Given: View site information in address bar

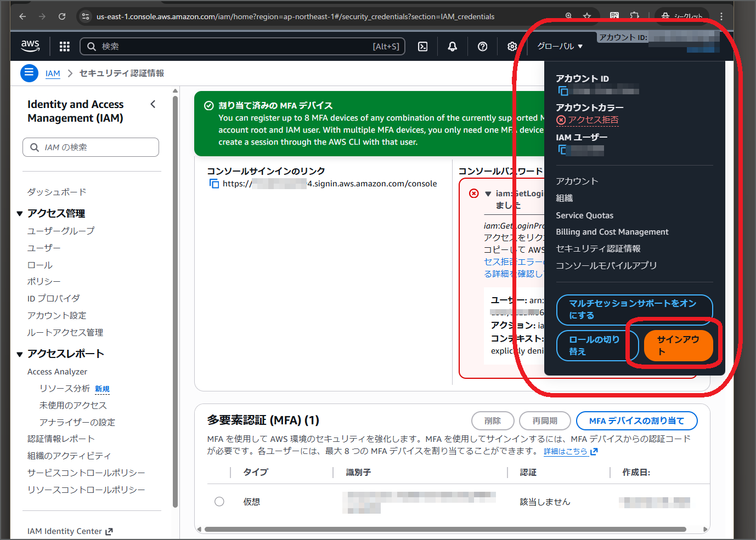Looking at the screenshot, I should (x=86, y=16).
